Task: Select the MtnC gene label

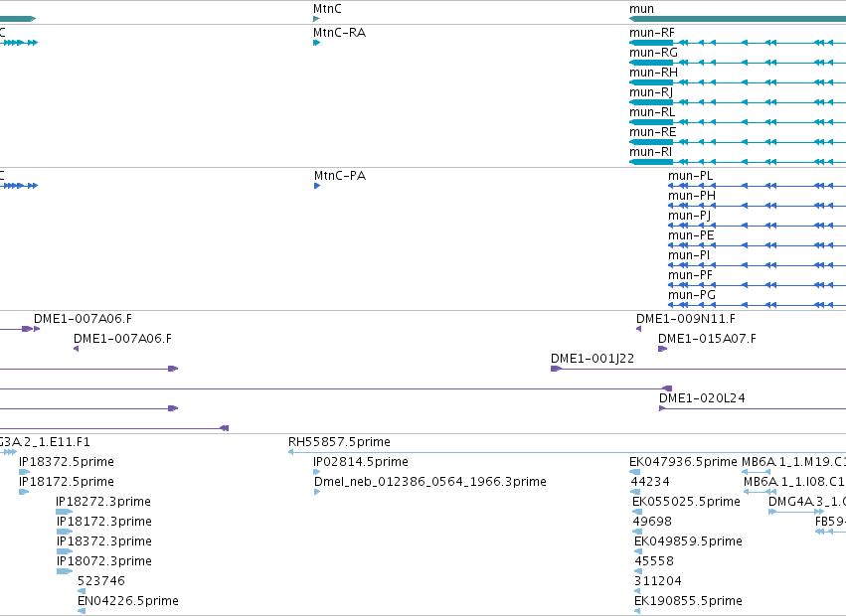Action: (x=327, y=9)
